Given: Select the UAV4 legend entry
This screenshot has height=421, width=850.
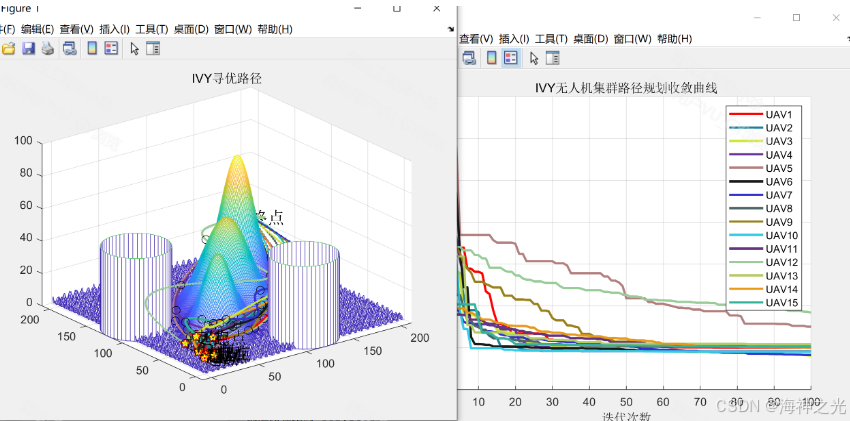Looking at the screenshot, I should point(761,155).
